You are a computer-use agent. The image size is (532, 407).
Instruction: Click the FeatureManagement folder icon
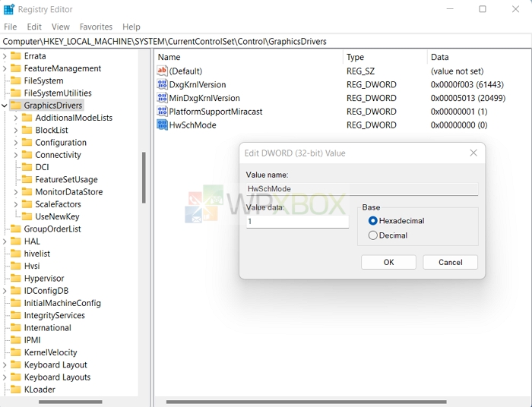coord(16,68)
